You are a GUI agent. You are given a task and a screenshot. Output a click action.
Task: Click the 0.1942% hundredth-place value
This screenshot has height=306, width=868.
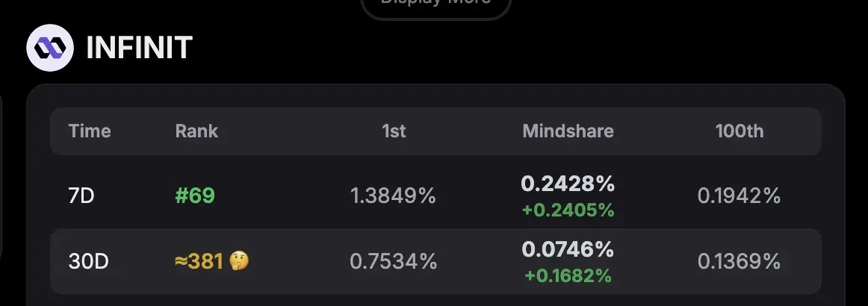point(740,196)
